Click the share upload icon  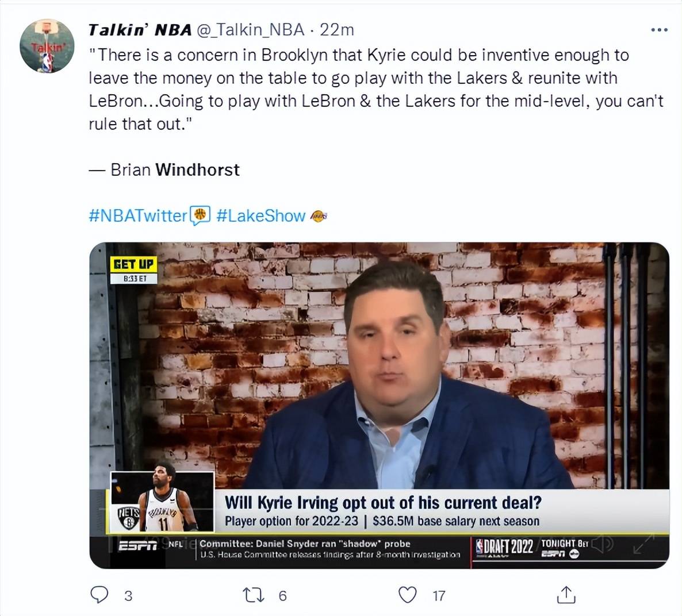566,595
